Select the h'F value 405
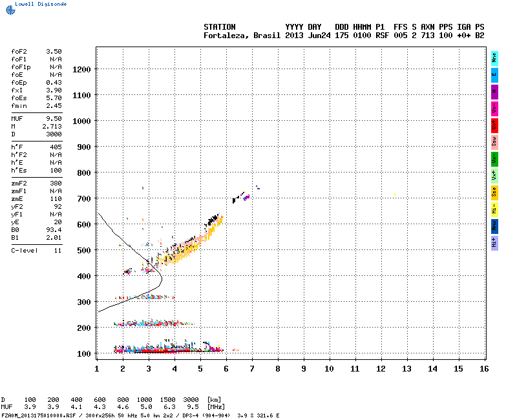The width and height of the screenshot is (517, 420). [56, 147]
